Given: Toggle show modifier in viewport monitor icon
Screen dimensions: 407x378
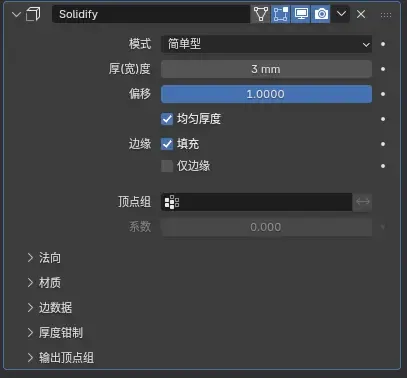Looking at the screenshot, I should (301, 14).
